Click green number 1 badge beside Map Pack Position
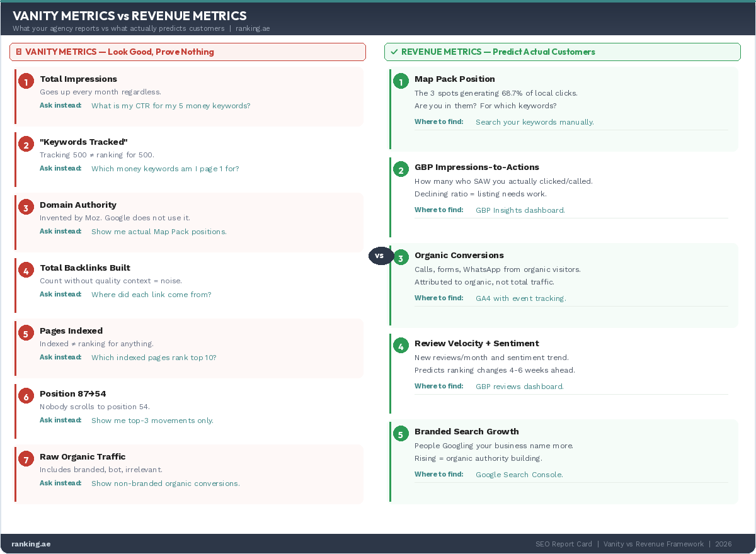 (400, 81)
